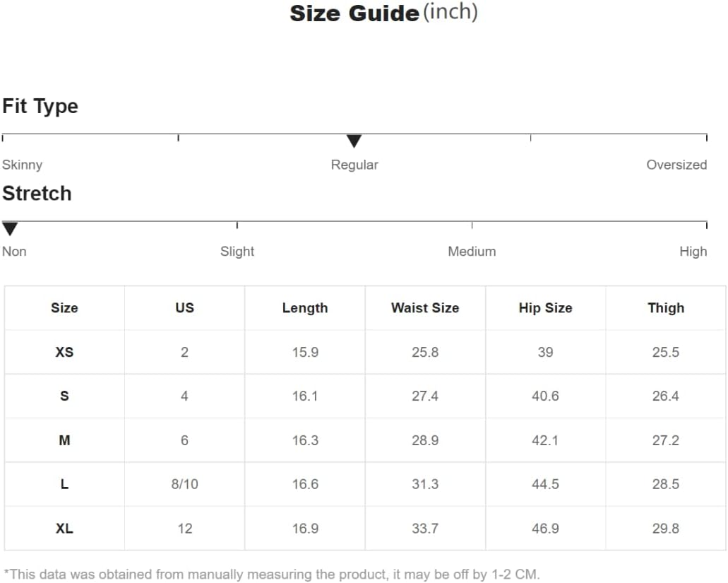Click the US column header
The image size is (728, 583).
[184, 308]
